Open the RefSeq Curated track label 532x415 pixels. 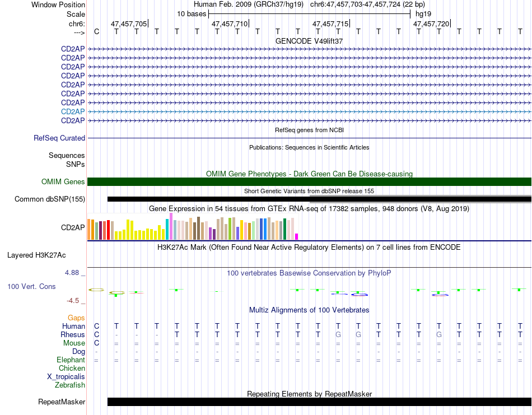(59, 138)
